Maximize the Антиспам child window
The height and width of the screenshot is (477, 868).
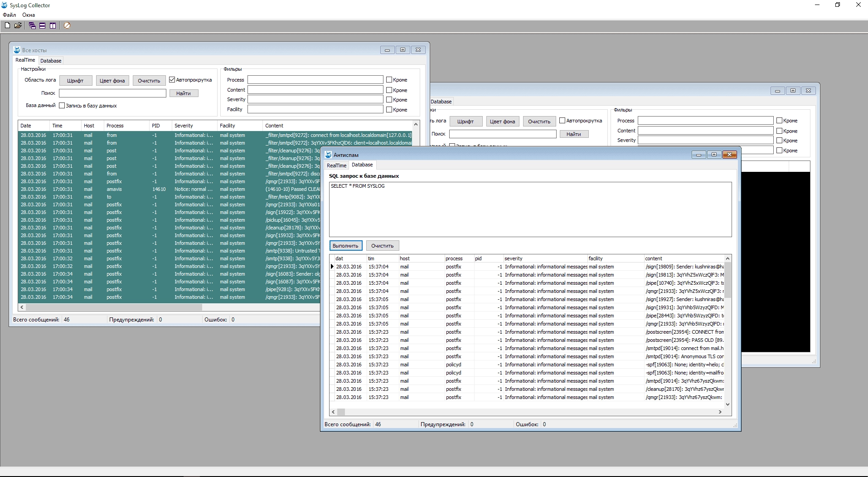714,155
